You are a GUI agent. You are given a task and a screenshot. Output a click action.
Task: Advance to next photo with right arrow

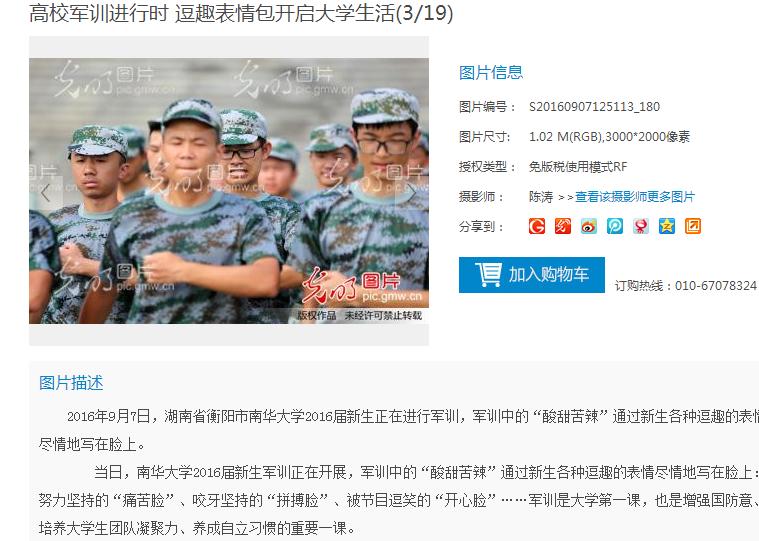tap(412, 194)
